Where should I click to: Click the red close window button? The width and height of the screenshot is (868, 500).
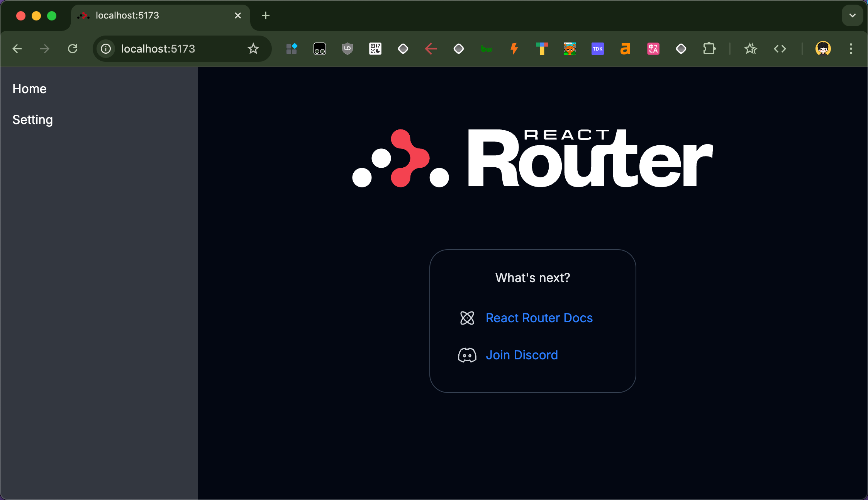pos(21,15)
